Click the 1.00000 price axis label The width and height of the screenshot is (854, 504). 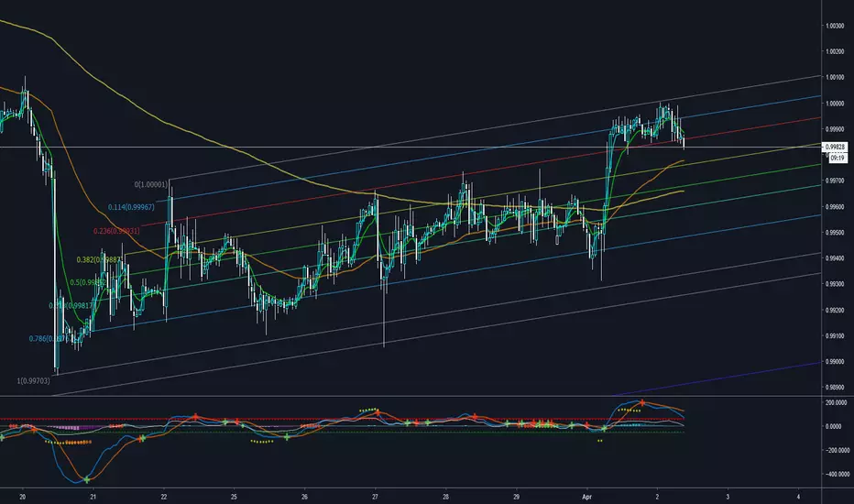[835, 104]
